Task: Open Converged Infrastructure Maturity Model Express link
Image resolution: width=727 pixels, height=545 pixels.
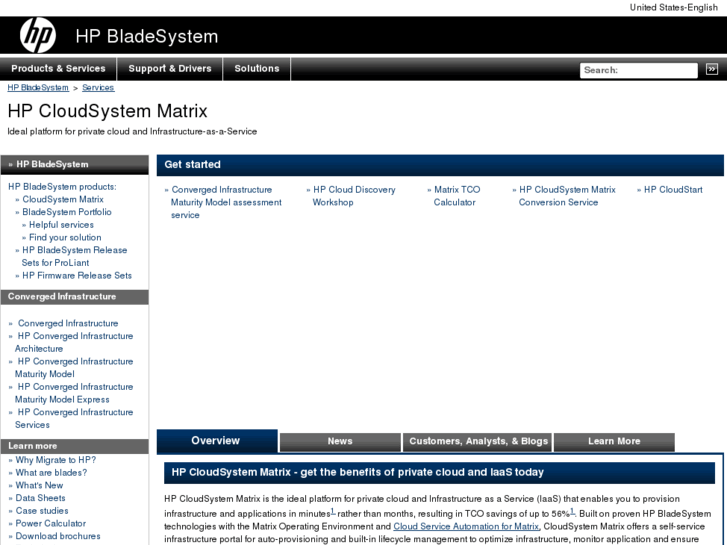Action: pos(74,393)
